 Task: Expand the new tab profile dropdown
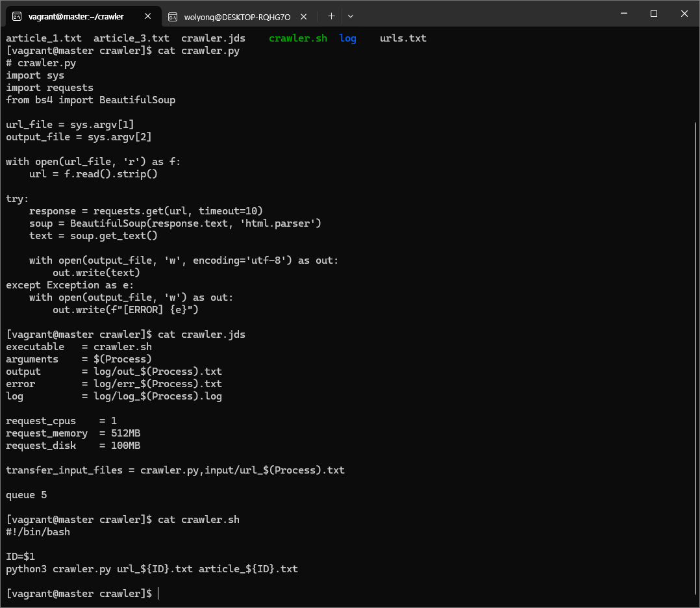point(351,16)
